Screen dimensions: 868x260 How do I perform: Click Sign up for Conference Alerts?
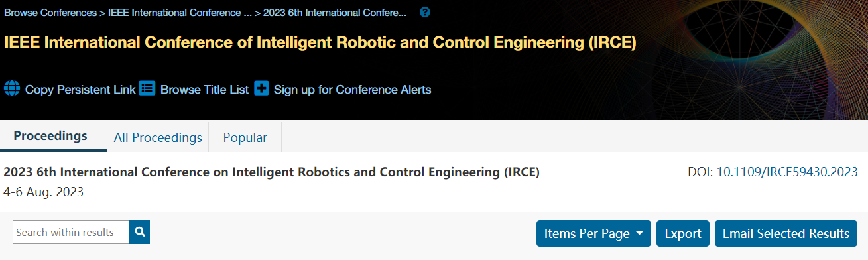[x=352, y=89]
